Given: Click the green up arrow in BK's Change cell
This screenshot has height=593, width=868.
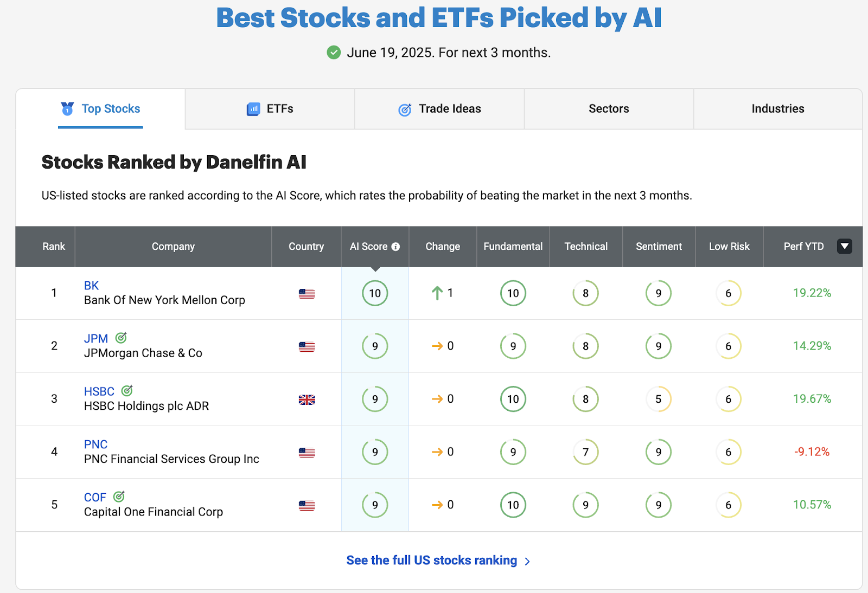Looking at the screenshot, I should click(437, 293).
